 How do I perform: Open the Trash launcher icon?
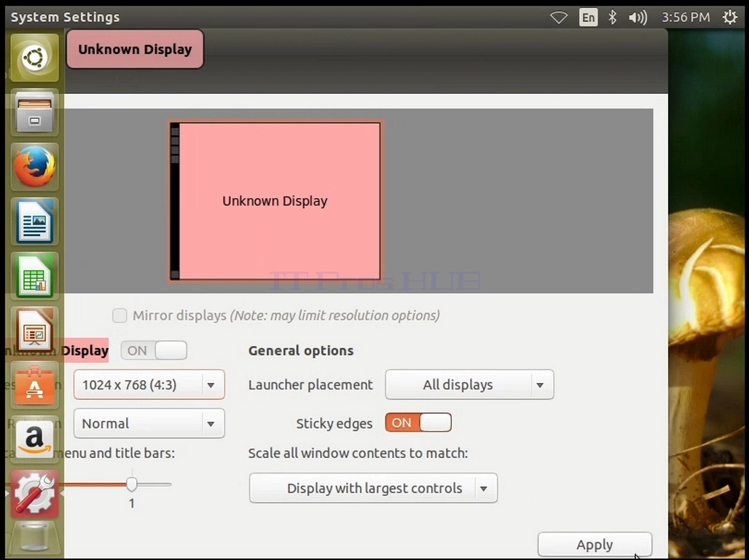point(34,540)
